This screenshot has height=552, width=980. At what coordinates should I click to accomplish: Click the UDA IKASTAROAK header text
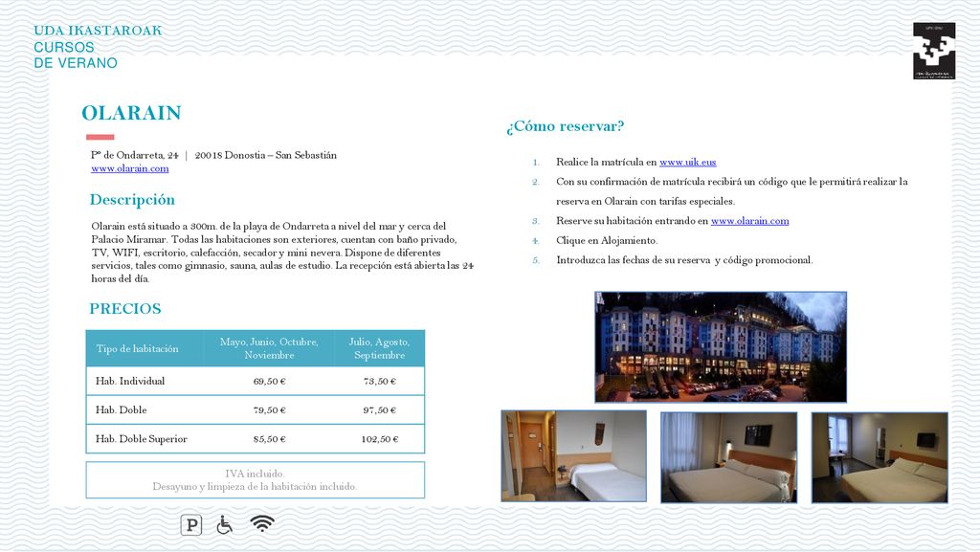coord(98,31)
